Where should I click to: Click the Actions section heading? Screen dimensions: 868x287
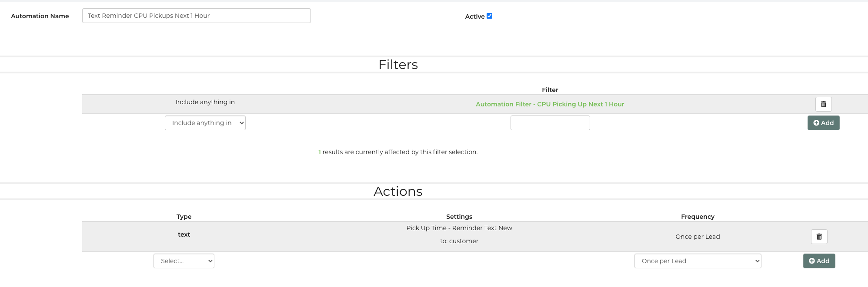point(398,191)
